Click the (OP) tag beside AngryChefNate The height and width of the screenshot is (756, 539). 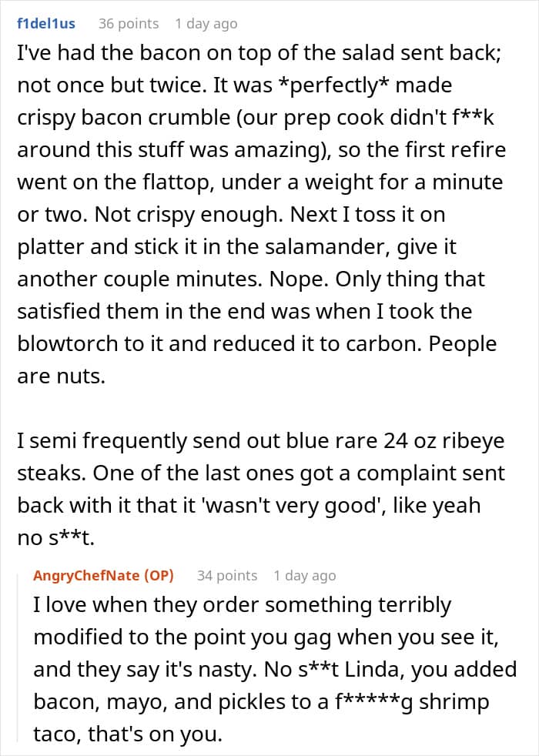[x=162, y=575]
